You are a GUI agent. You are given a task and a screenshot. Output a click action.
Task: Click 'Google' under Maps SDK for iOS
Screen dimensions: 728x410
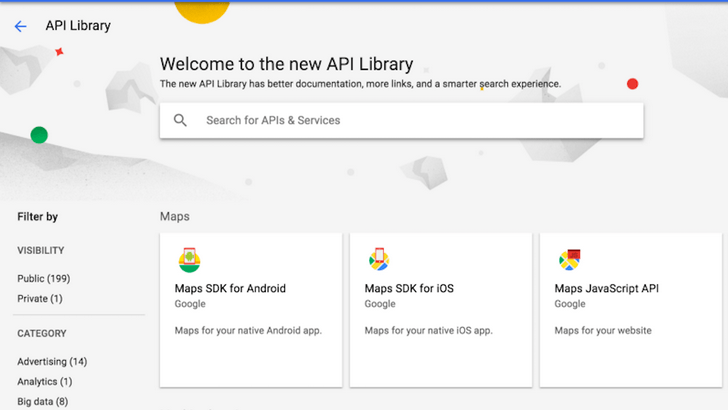tap(380, 304)
